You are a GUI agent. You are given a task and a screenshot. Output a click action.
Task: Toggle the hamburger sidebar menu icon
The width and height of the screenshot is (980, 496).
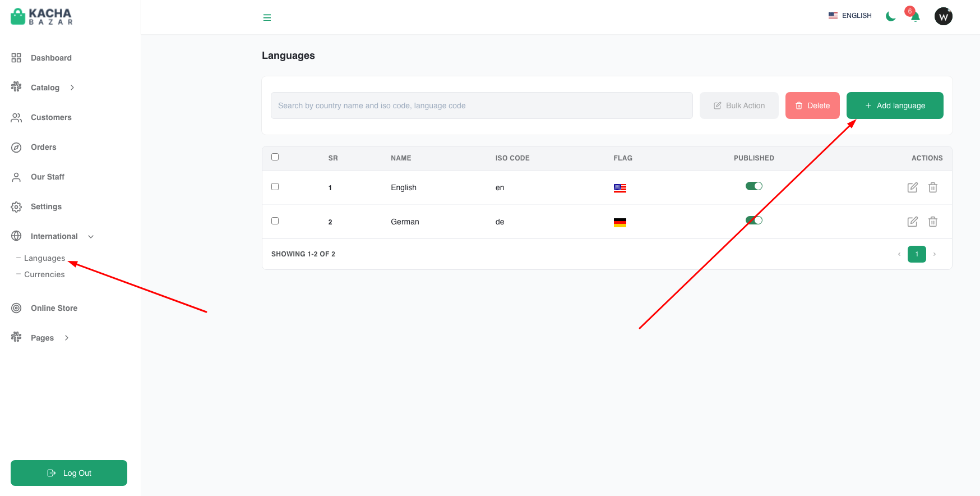click(x=267, y=17)
